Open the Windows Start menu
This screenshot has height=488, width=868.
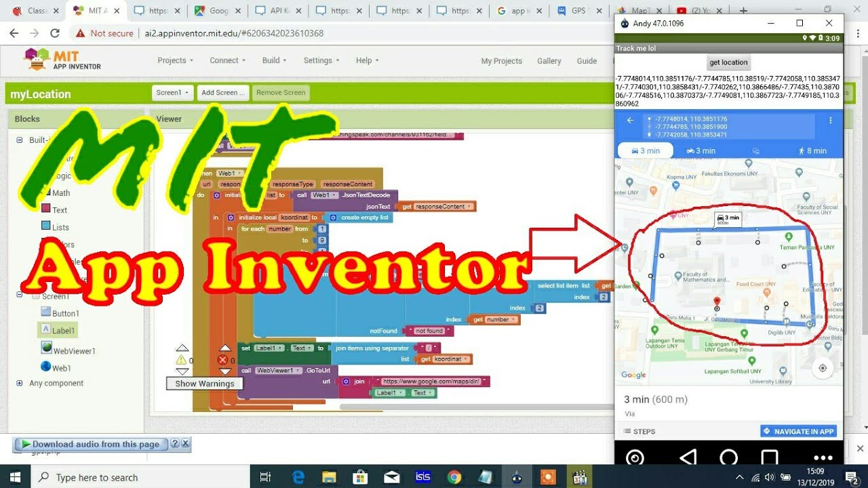coord(15,477)
